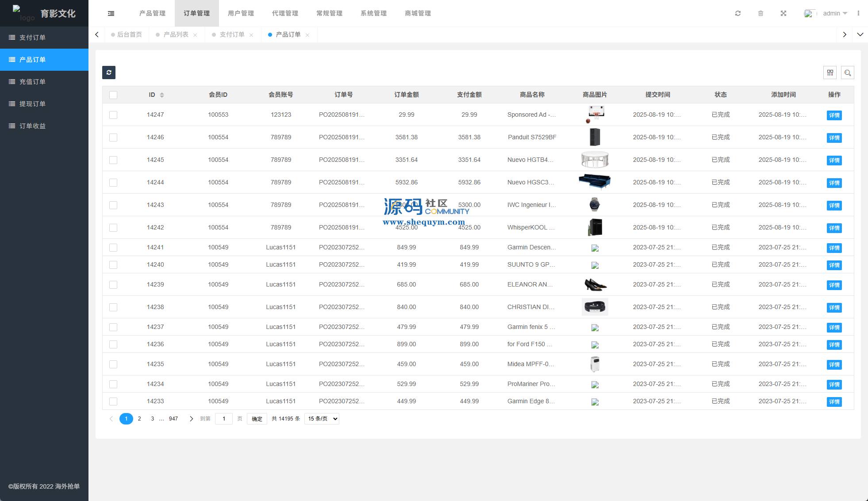Toggle fullscreen with the expand icon
The height and width of the screenshot is (501, 868).
(783, 13)
